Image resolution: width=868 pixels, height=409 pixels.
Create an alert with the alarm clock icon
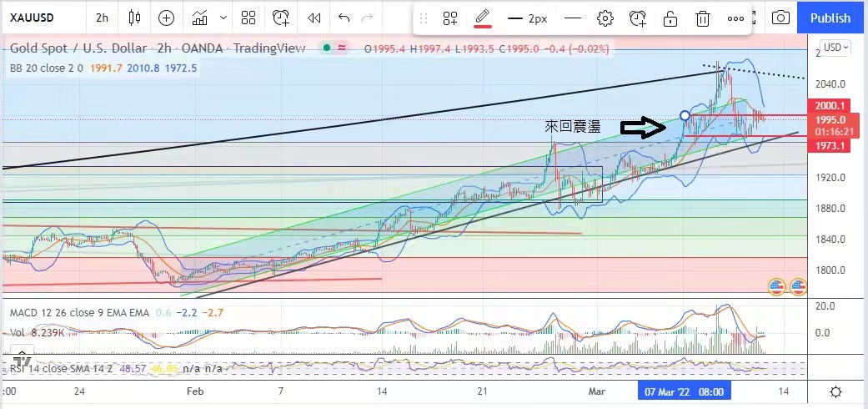281,18
